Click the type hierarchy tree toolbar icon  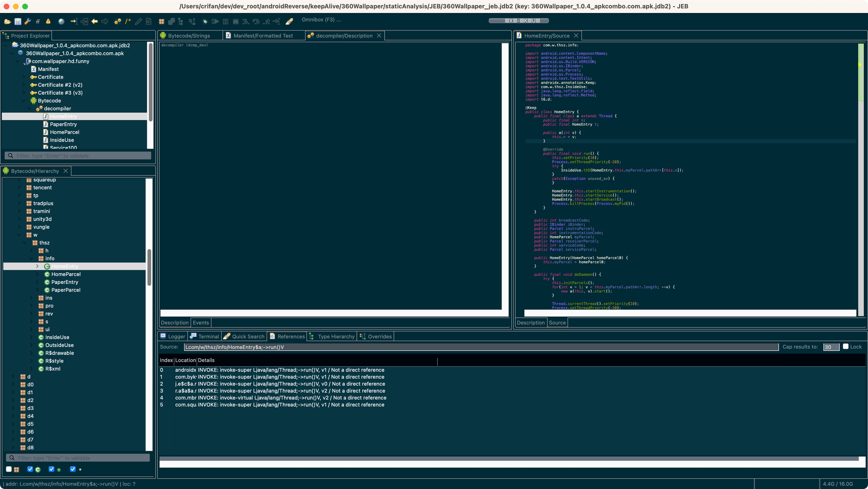coord(181,21)
